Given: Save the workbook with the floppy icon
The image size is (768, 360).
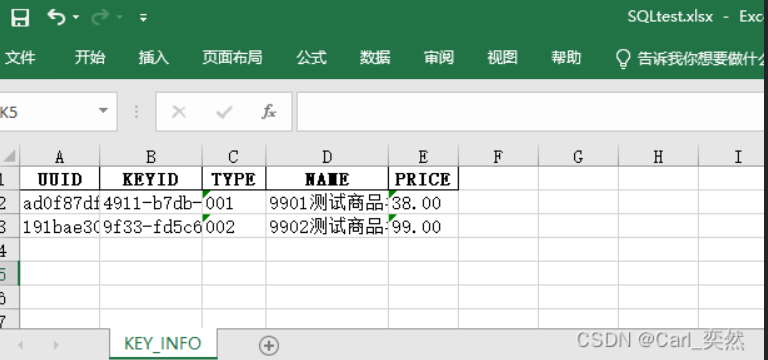Looking at the screenshot, I should [x=20, y=18].
